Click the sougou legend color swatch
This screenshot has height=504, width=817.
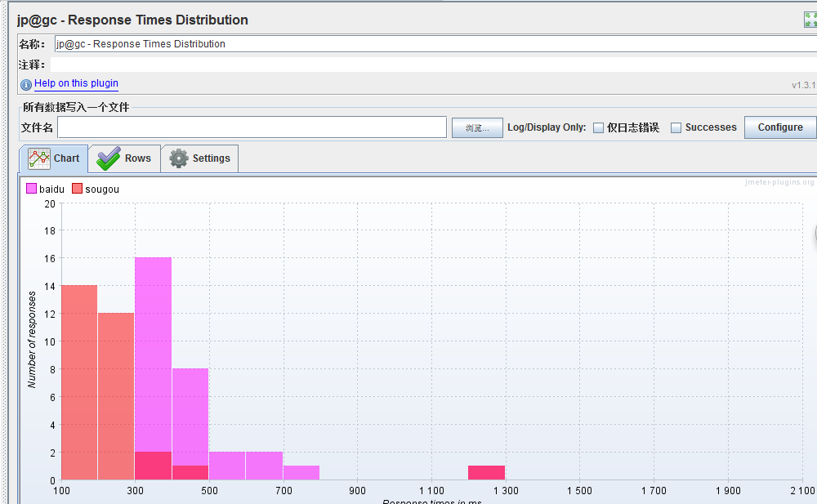coord(77,189)
